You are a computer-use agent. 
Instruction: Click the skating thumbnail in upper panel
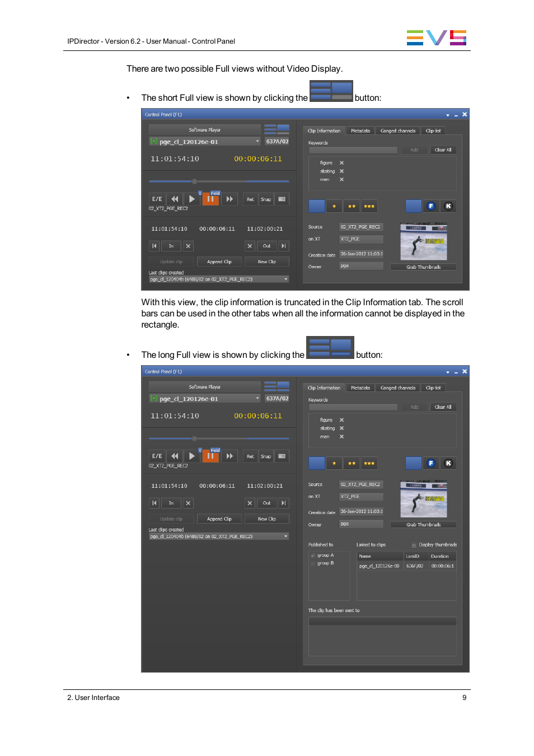coord(424,242)
